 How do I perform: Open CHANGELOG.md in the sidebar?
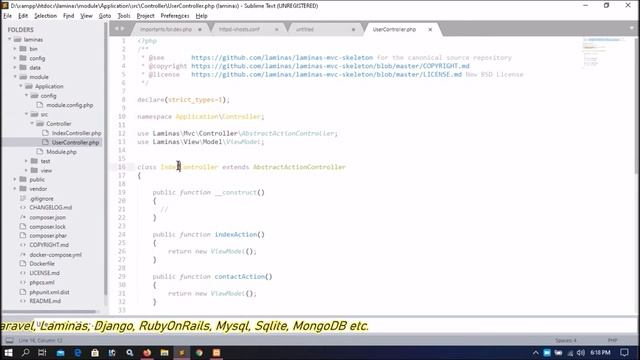click(x=50, y=207)
